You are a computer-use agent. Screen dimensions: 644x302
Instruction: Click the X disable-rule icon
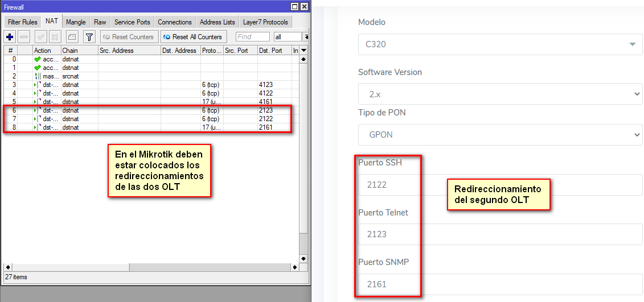pyautogui.click(x=55, y=37)
